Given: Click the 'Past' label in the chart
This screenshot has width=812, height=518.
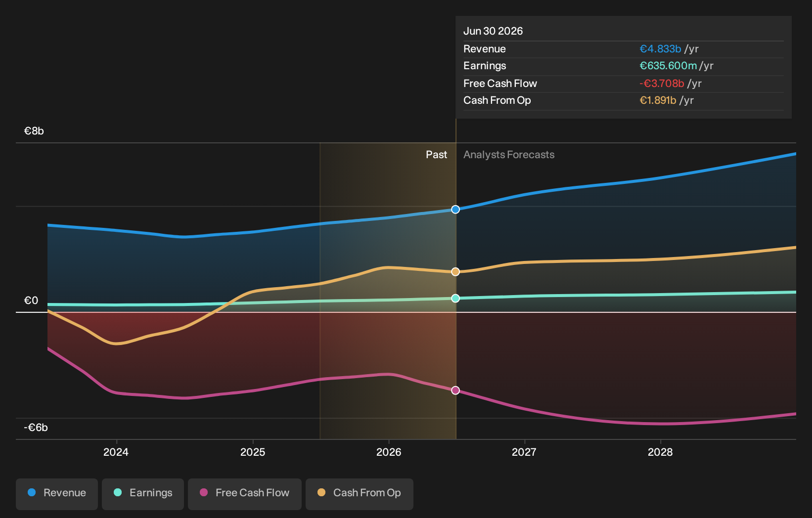Looking at the screenshot, I should (x=437, y=155).
